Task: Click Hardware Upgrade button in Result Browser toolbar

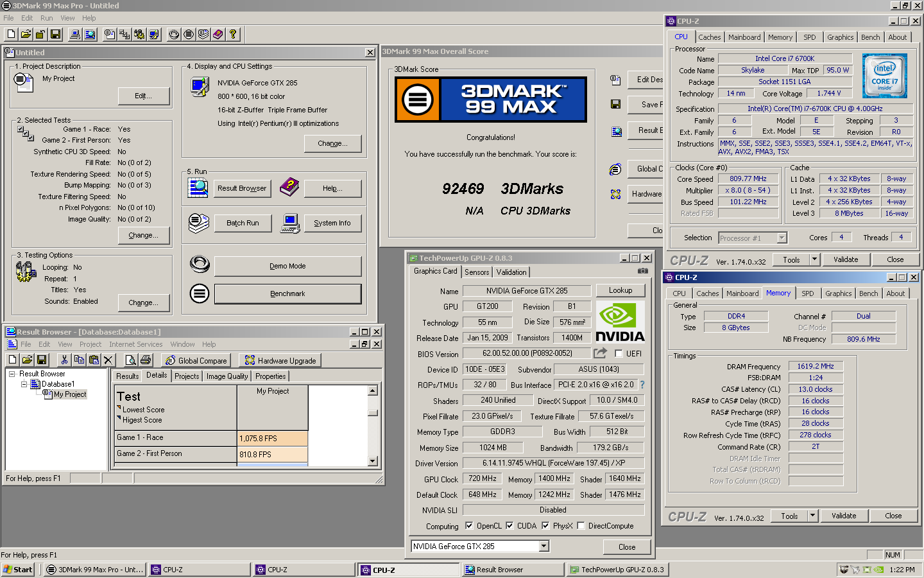Action: click(x=280, y=360)
